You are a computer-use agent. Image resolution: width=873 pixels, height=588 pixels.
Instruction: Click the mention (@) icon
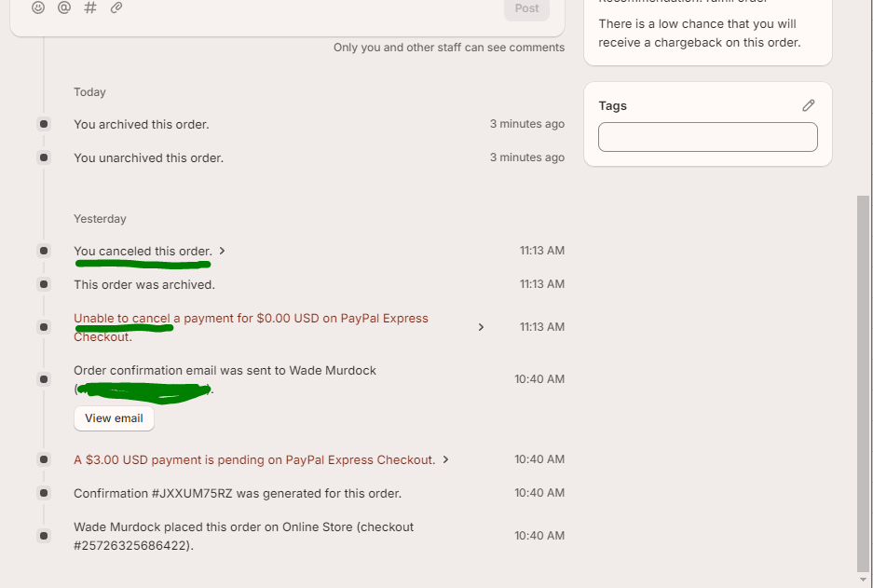click(64, 7)
